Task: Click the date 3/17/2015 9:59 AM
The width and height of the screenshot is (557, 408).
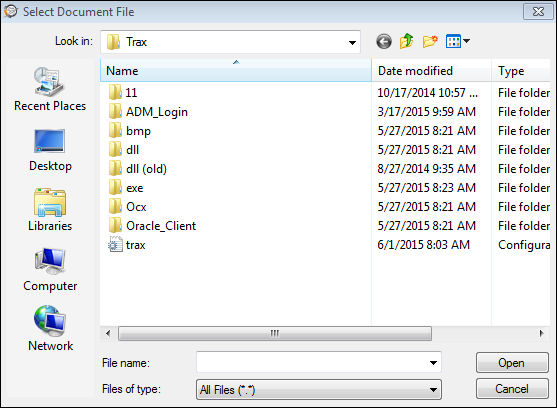Action: [426, 112]
